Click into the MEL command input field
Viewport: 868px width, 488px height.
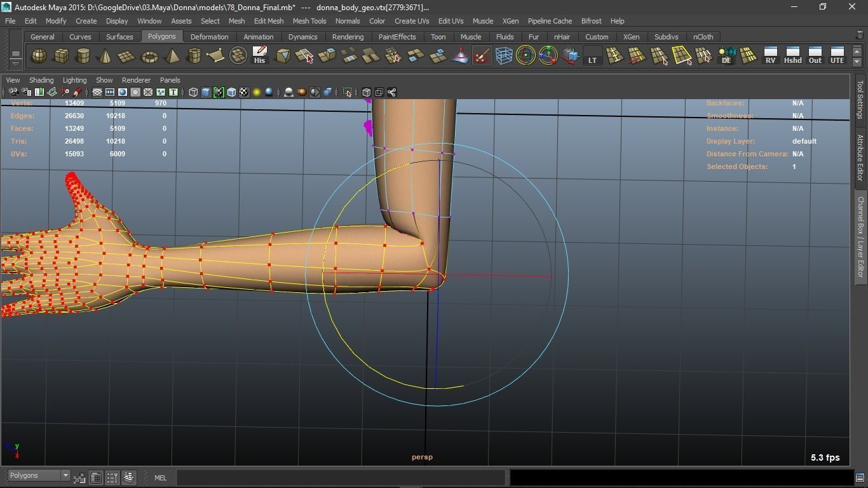pyautogui.click(x=341, y=478)
